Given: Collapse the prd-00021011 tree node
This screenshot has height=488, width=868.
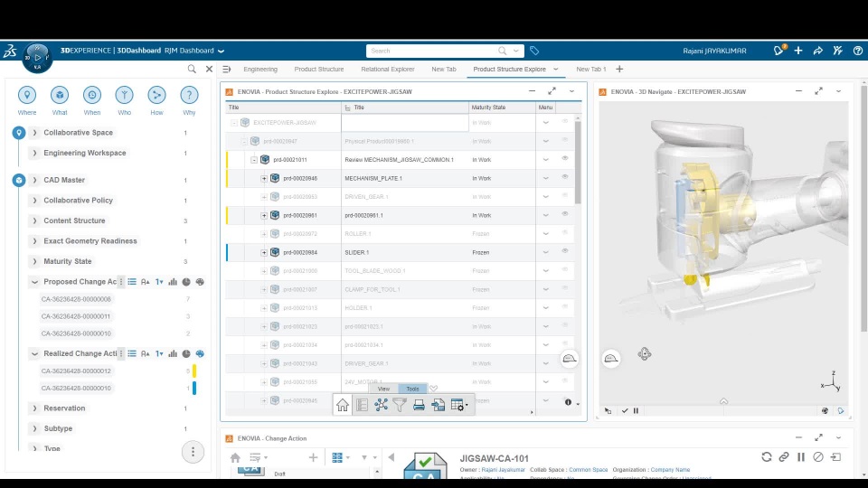Looking at the screenshot, I should [254, 160].
